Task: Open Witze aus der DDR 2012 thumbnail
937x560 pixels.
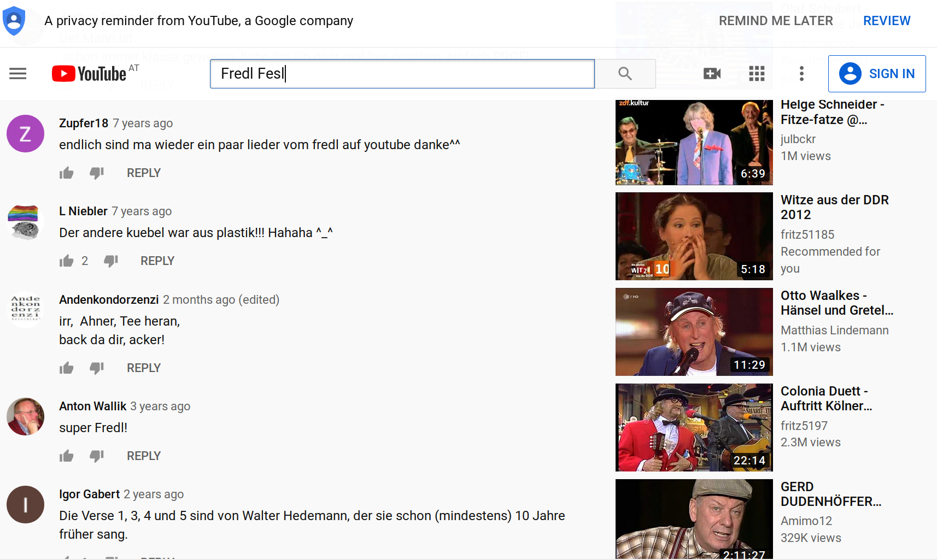Action: click(x=694, y=236)
